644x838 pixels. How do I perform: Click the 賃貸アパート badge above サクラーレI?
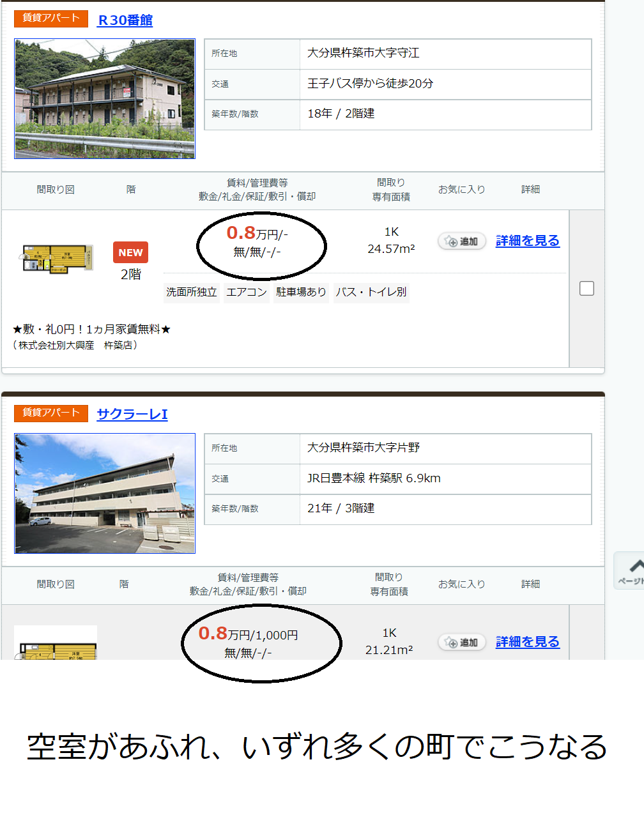tap(51, 413)
